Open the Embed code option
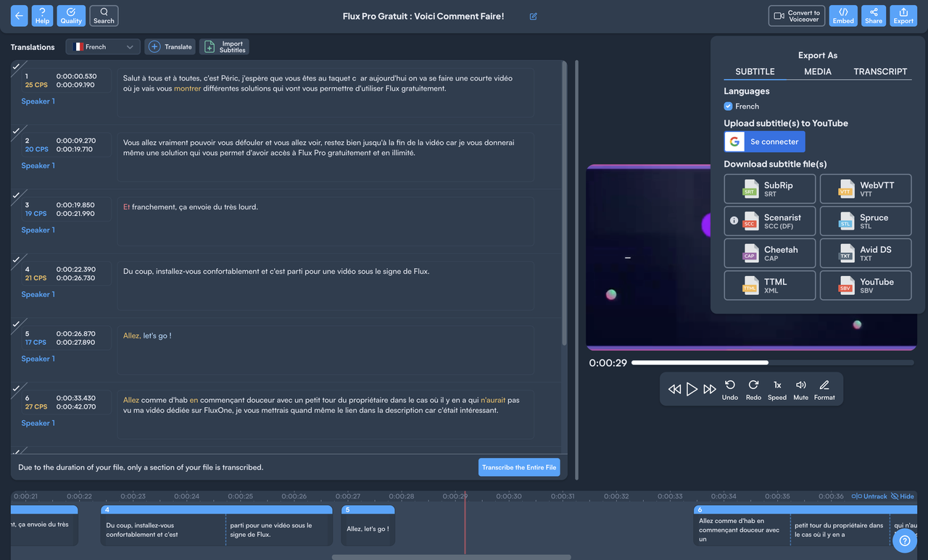 (x=843, y=16)
